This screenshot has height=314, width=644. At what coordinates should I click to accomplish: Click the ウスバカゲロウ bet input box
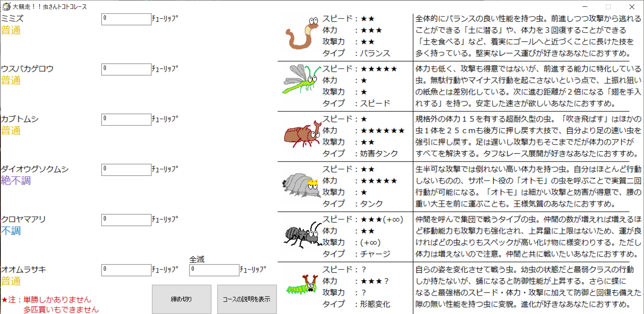(126, 69)
